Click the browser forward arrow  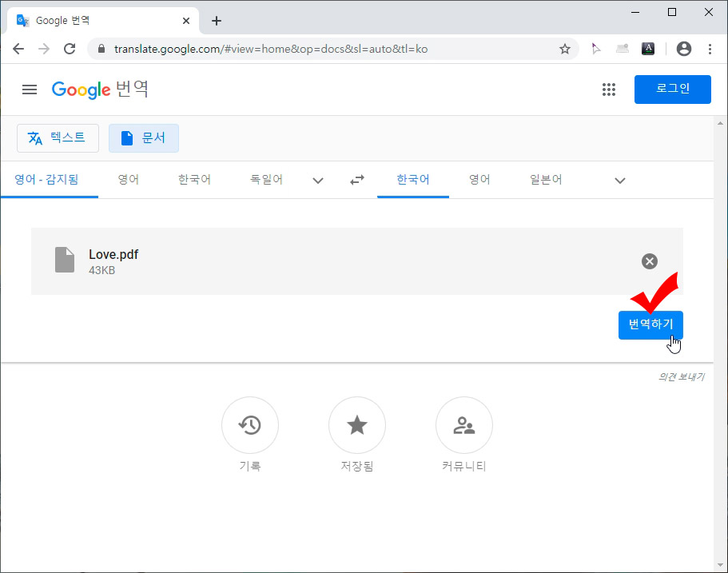coord(44,49)
